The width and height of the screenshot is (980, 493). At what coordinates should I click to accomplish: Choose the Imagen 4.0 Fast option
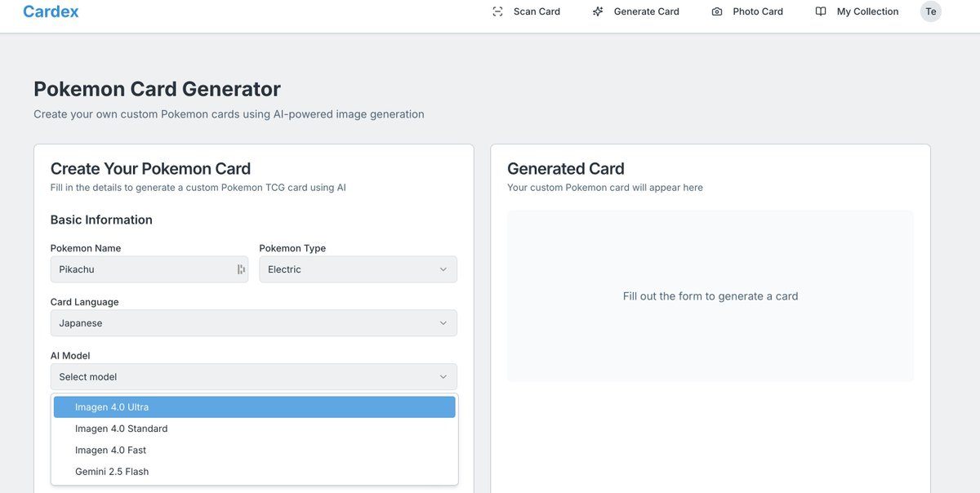coord(254,450)
